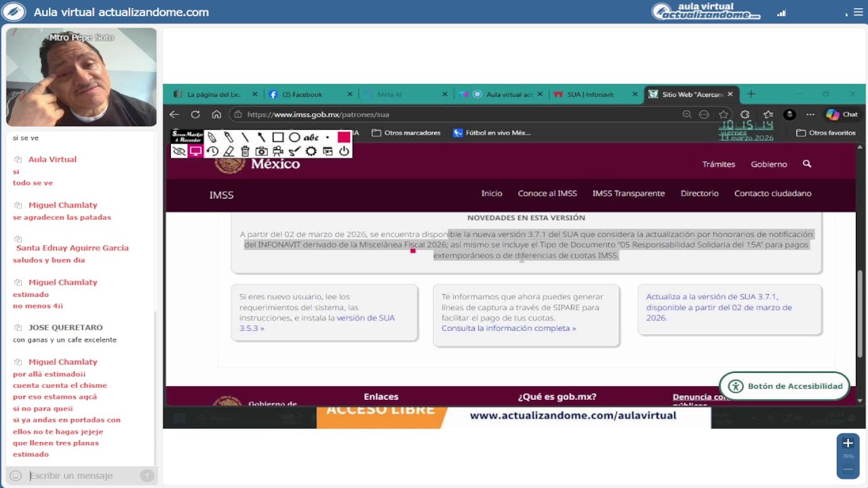Image resolution: width=868 pixels, height=488 pixels.
Task: Select the straight line drawing tool
Action: click(x=245, y=137)
